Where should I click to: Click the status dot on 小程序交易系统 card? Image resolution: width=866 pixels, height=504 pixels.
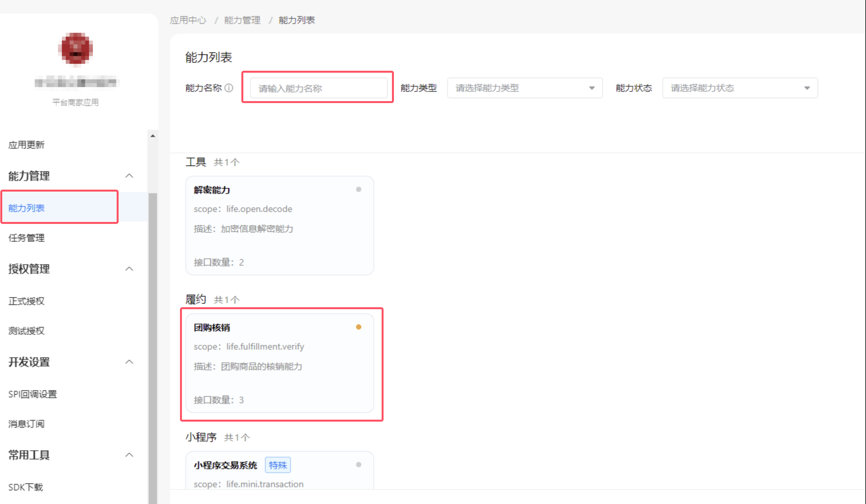359,465
